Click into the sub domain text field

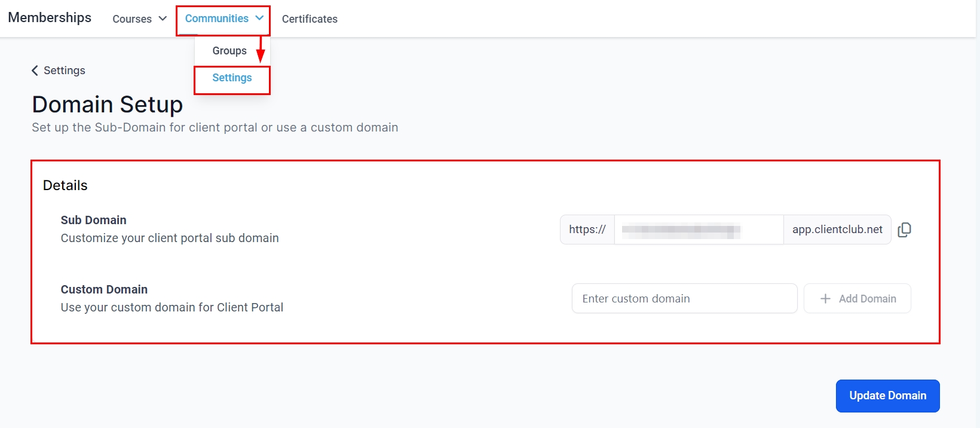[699, 230]
